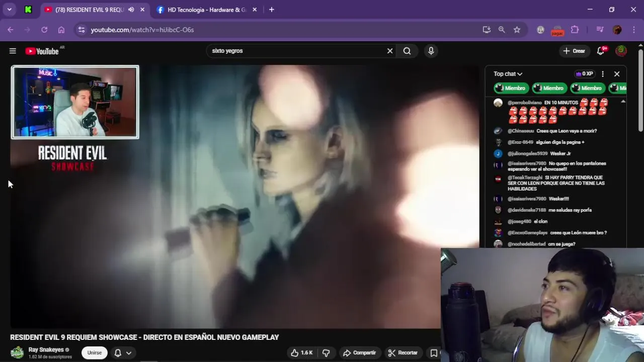Image resolution: width=644 pixels, height=362 pixels.
Task: Open the YouTube guide hamburger menu
Action: pyautogui.click(x=13, y=51)
